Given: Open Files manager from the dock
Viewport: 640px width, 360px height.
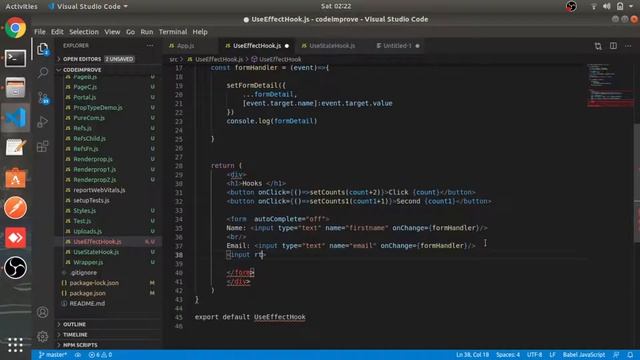Looking at the screenshot, I should (x=16, y=88).
